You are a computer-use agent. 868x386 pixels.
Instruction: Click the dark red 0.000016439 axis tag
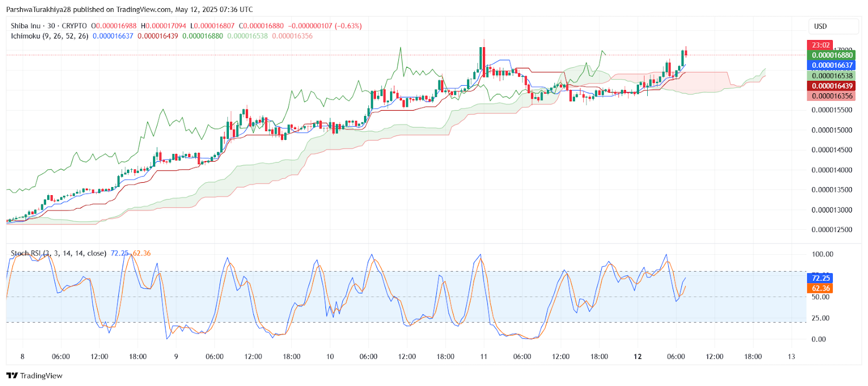tap(832, 86)
